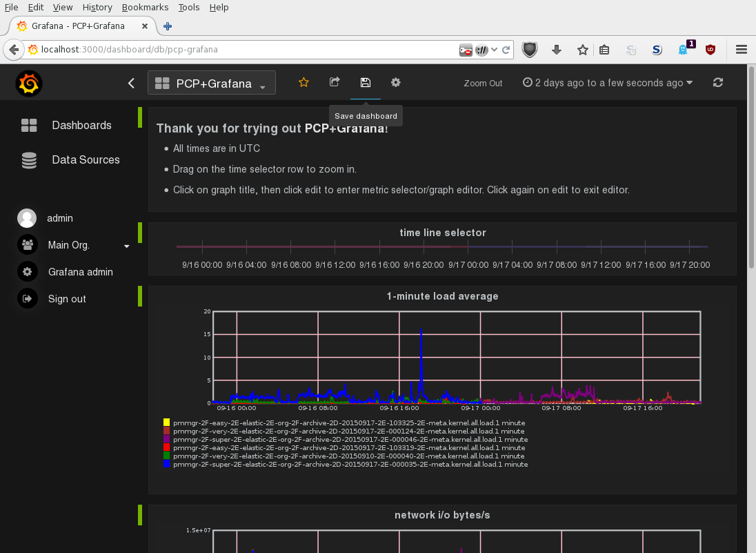This screenshot has width=756, height=553.
Task: Click the Grafana logo icon
Action: click(x=29, y=84)
